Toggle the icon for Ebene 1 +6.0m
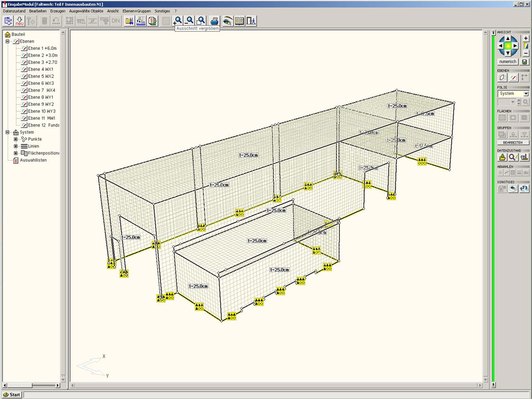The height and width of the screenshot is (399, 532). tap(24, 48)
